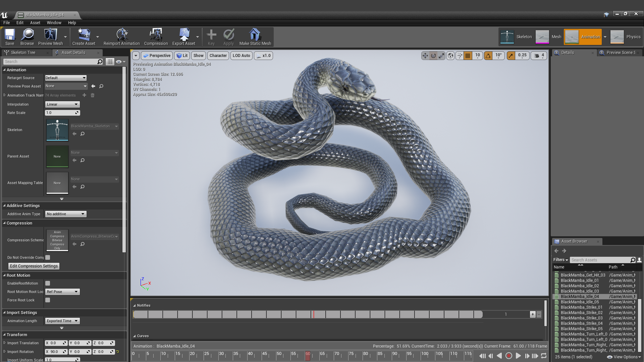Open the Asset menu
The image size is (644, 362).
tap(35, 23)
